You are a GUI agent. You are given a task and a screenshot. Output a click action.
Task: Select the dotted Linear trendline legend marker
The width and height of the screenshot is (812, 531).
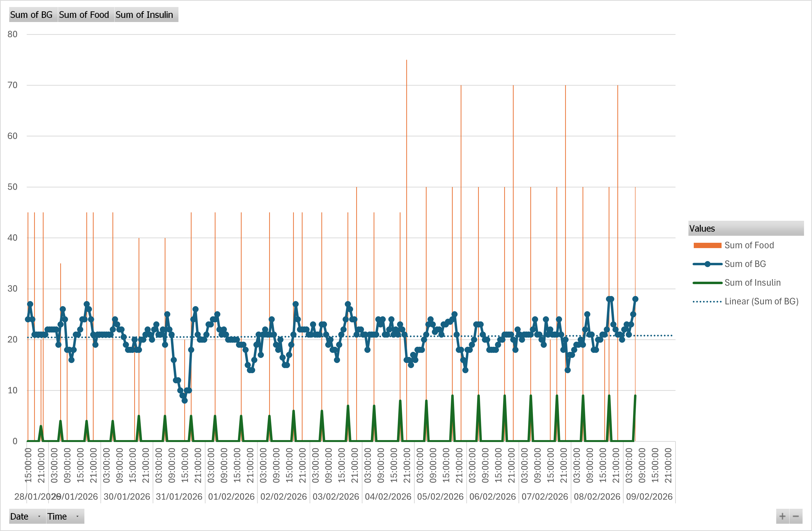coord(707,302)
